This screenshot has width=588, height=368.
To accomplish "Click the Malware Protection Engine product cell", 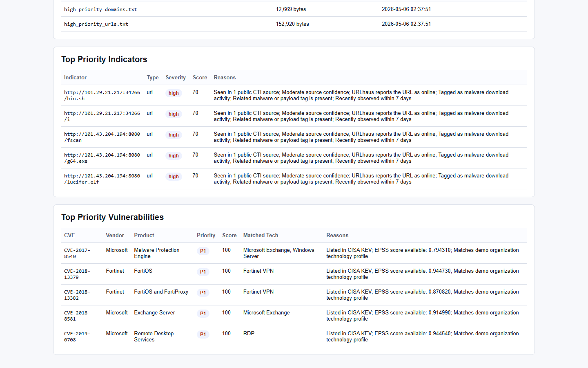I will [x=157, y=253].
